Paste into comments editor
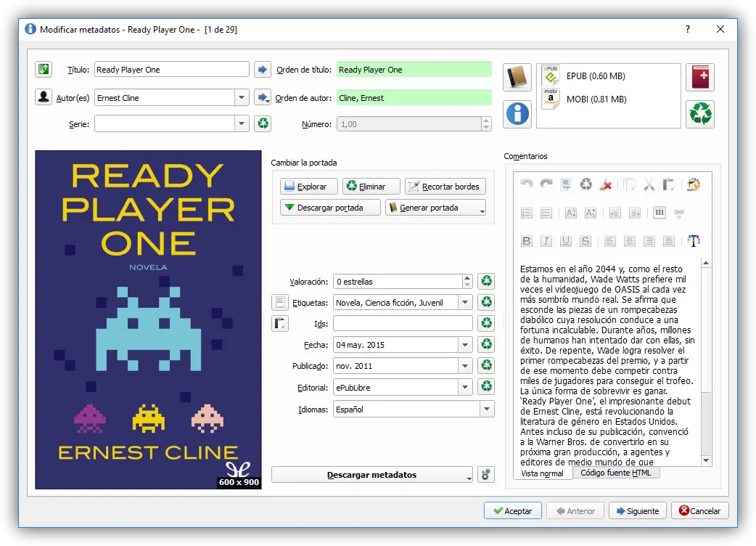Screen dimensions: 756x546 pos(668,184)
